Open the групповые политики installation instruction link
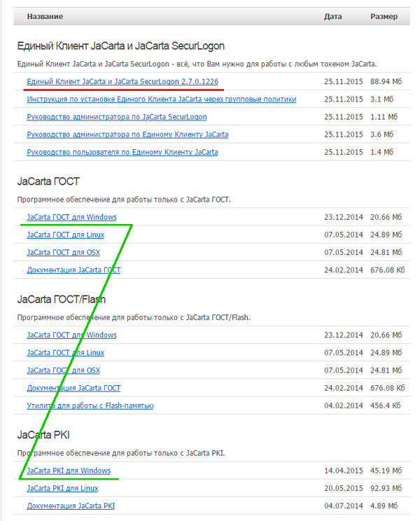 click(x=162, y=99)
